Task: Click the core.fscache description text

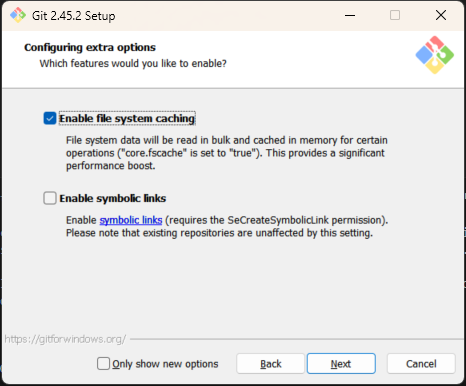Action: 227,153
